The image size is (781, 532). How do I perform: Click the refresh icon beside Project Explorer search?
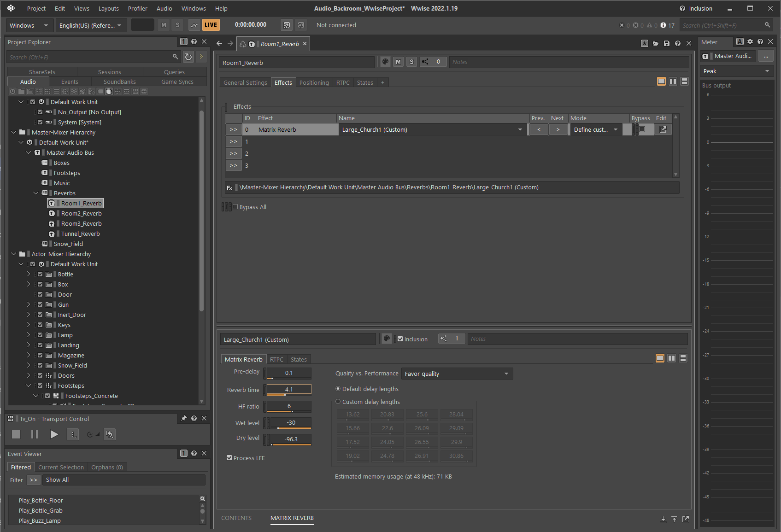tap(188, 57)
